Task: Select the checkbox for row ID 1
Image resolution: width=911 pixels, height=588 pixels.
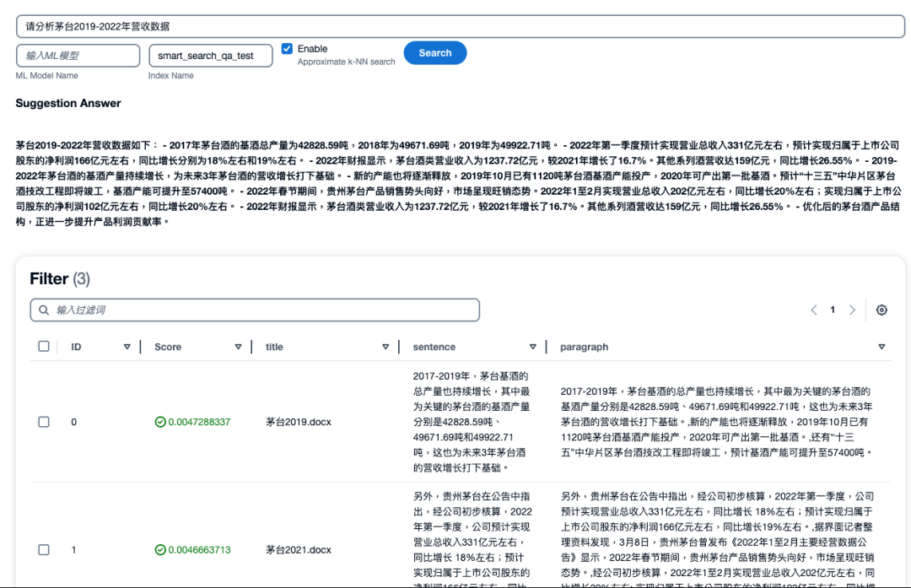Action: (x=44, y=550)
